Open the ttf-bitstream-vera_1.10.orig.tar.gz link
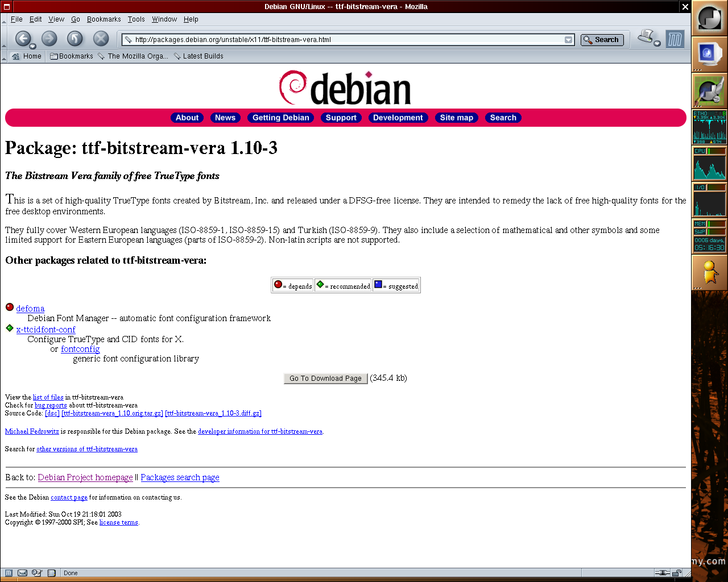 pos(113,413)
